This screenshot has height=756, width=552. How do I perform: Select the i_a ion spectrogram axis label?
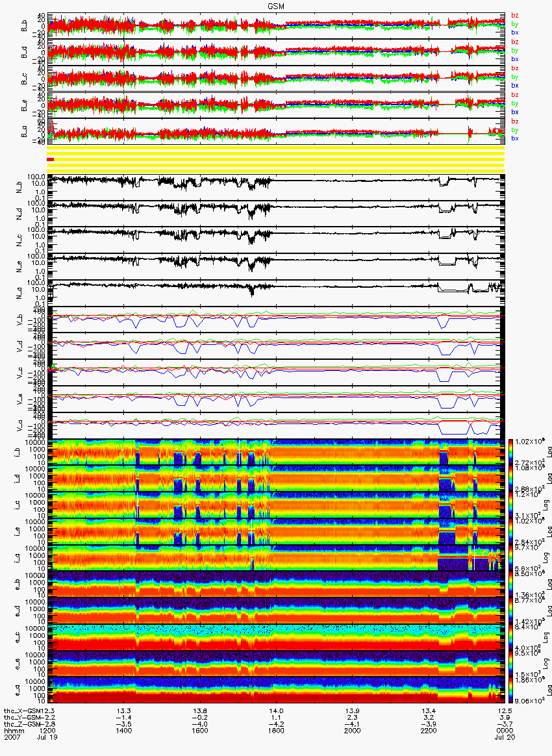(18, 559)
